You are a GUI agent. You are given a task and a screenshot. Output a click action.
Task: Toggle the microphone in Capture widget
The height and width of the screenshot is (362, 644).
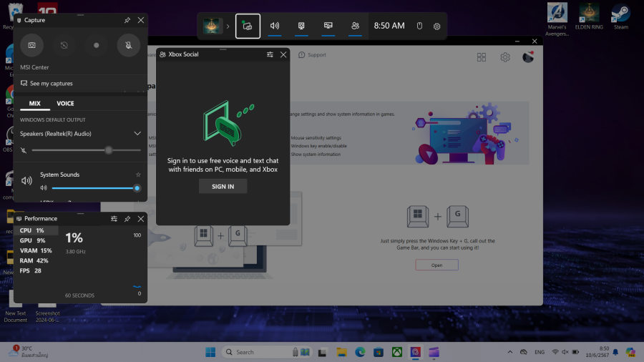pyautogui.click(x=129, y=45)
